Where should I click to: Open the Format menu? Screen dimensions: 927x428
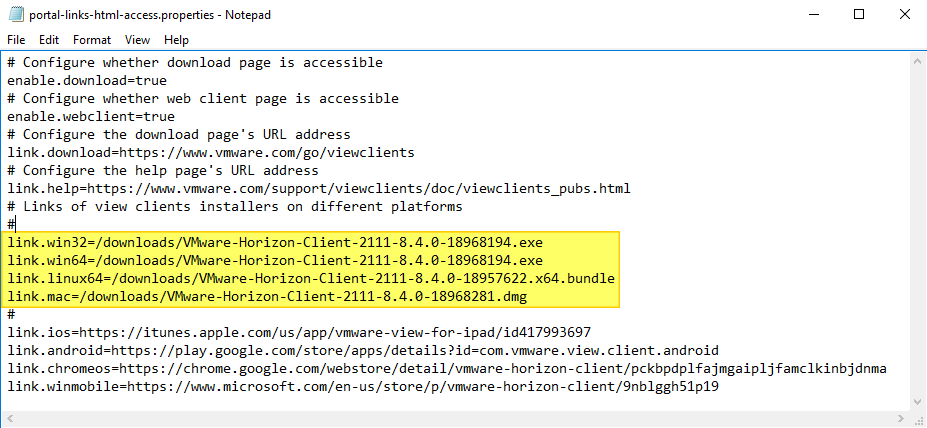point(92,40)
